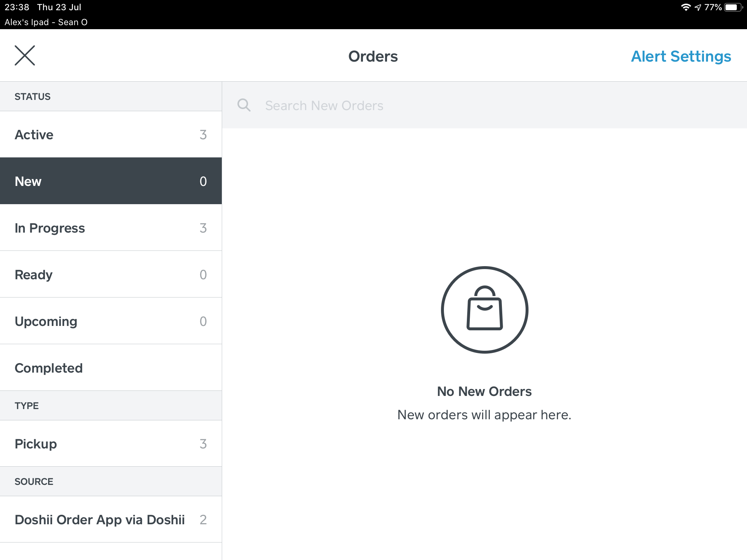
Task: Tap the 'Orders' title
Action: (x=373, y=57)
